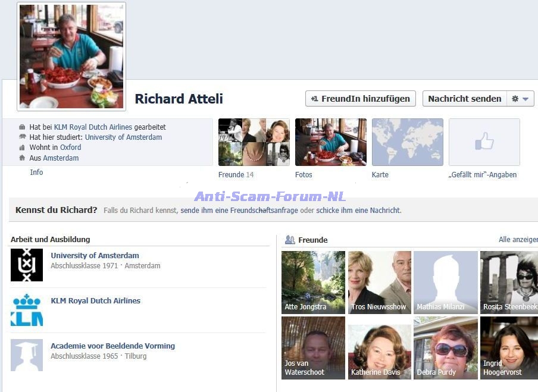Click "sende ihm eine Freundschaftsanfrage" link
The image size is (538, 392).
[239, 211]
